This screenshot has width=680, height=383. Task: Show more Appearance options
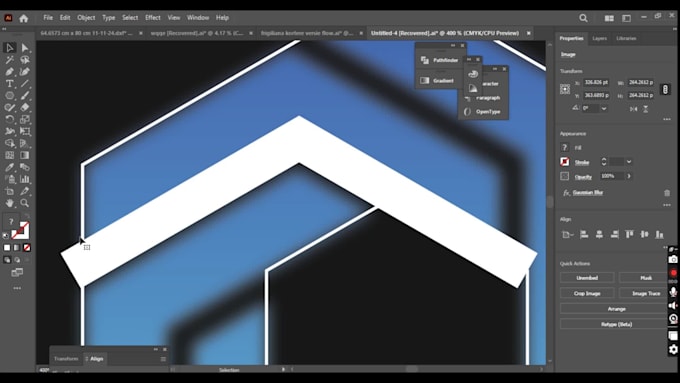(x=667, y=205)
